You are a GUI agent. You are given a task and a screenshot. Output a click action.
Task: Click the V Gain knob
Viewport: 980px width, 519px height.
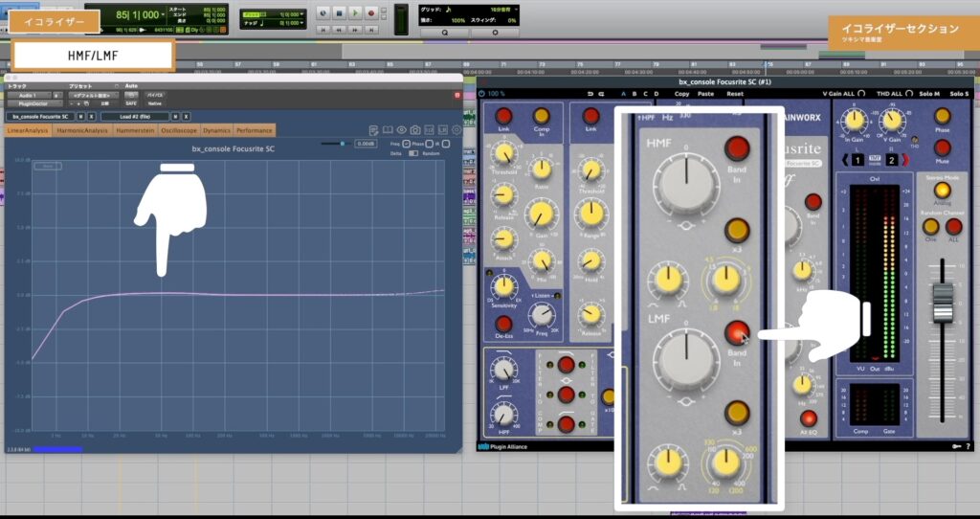click(x=893, y=120)
